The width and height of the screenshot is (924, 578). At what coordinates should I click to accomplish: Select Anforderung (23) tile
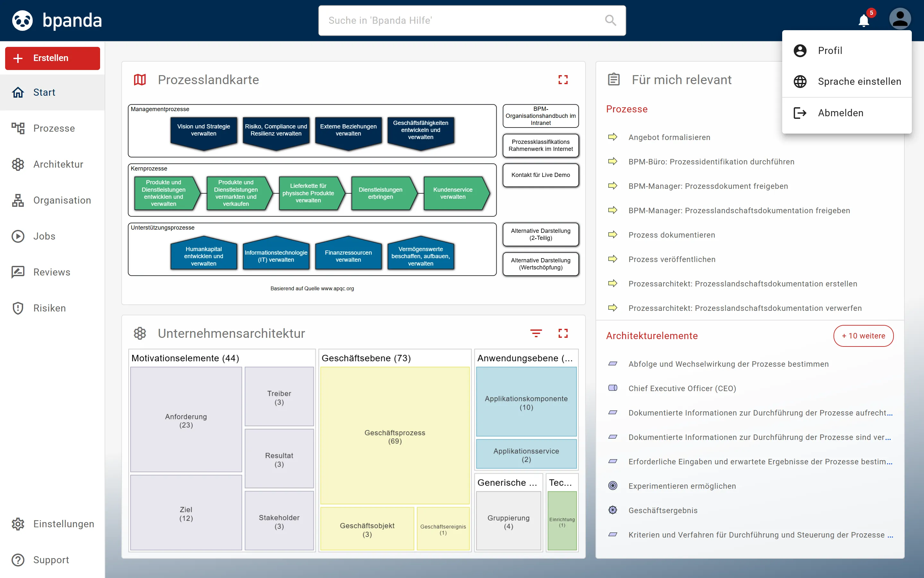click(x=186, y=420)
